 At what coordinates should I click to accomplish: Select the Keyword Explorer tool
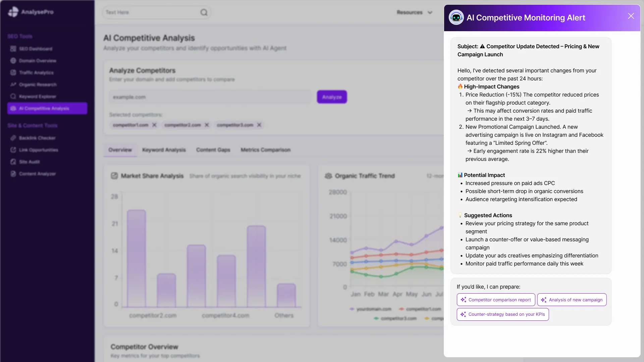(37, 97)
